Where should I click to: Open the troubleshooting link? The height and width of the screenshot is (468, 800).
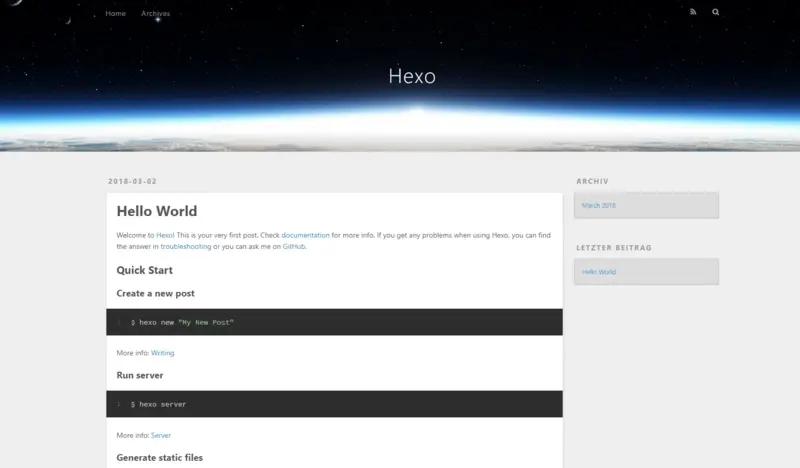pos(186,247)
